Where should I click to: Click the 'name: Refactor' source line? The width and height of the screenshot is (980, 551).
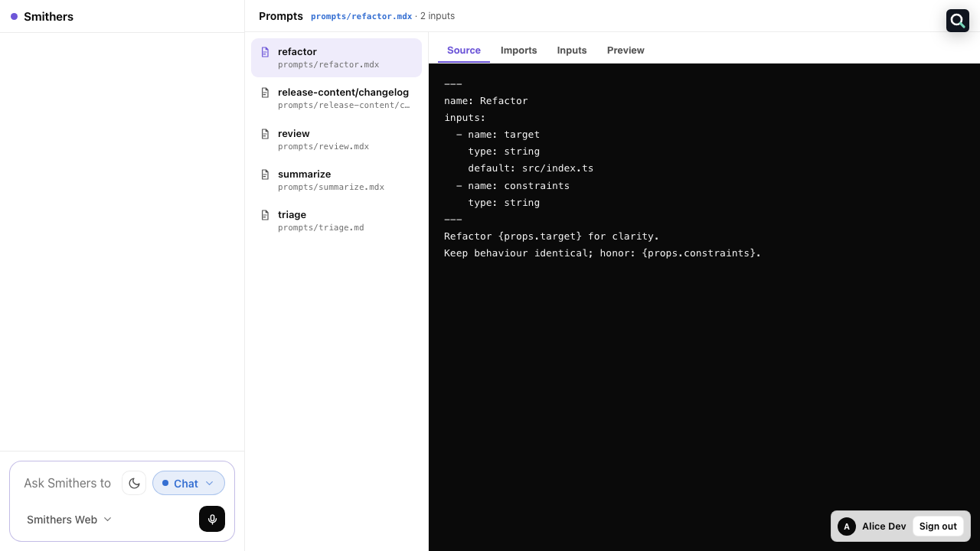pos(486,101)
